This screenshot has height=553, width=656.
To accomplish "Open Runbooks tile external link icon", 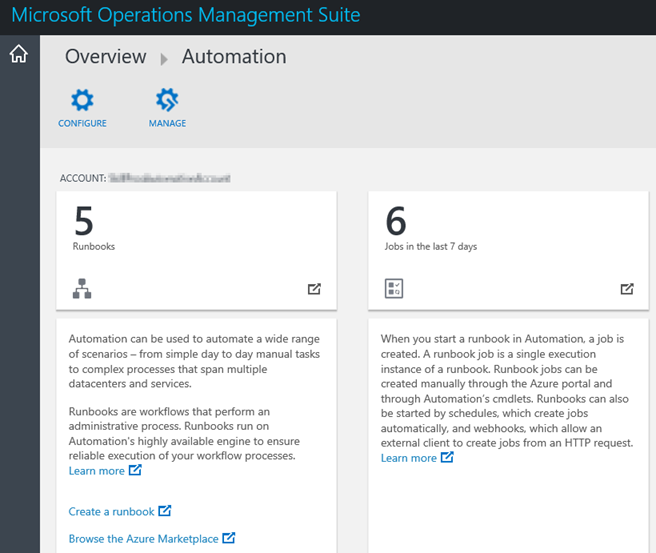I will point(315,289).
